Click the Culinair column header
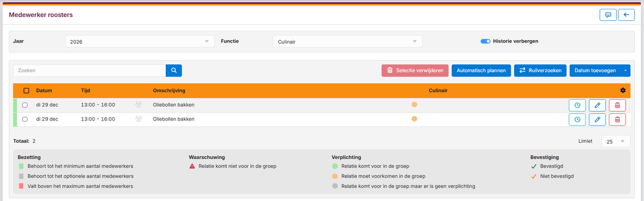Screen dimensions: 644x201 point(438,90)
